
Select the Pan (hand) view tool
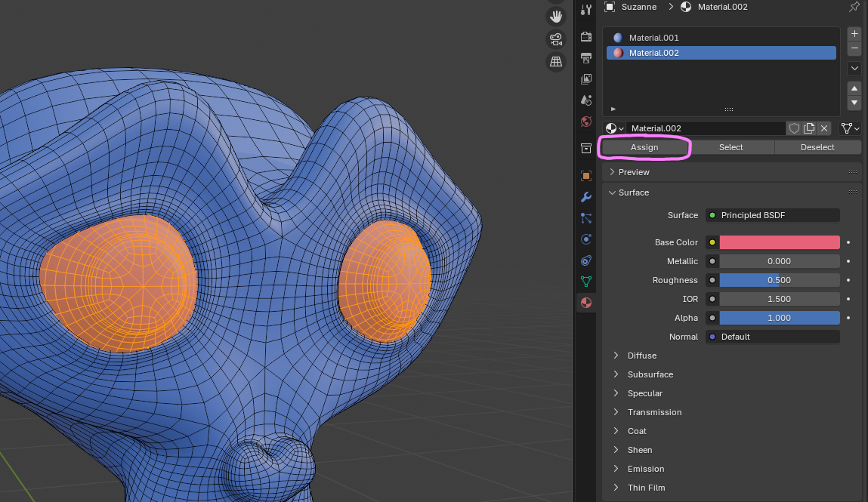[x=556, y=16]
